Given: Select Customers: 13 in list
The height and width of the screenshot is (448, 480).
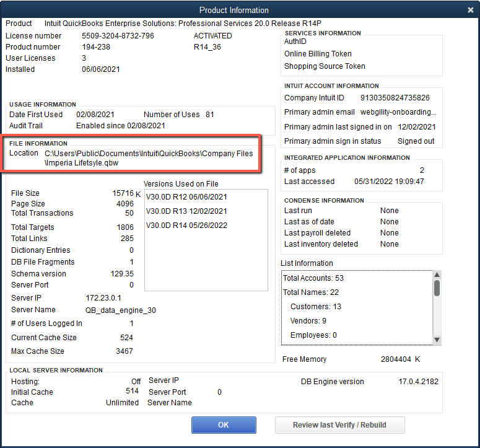Looking at the screenshot, I should (x=315, y=307).
